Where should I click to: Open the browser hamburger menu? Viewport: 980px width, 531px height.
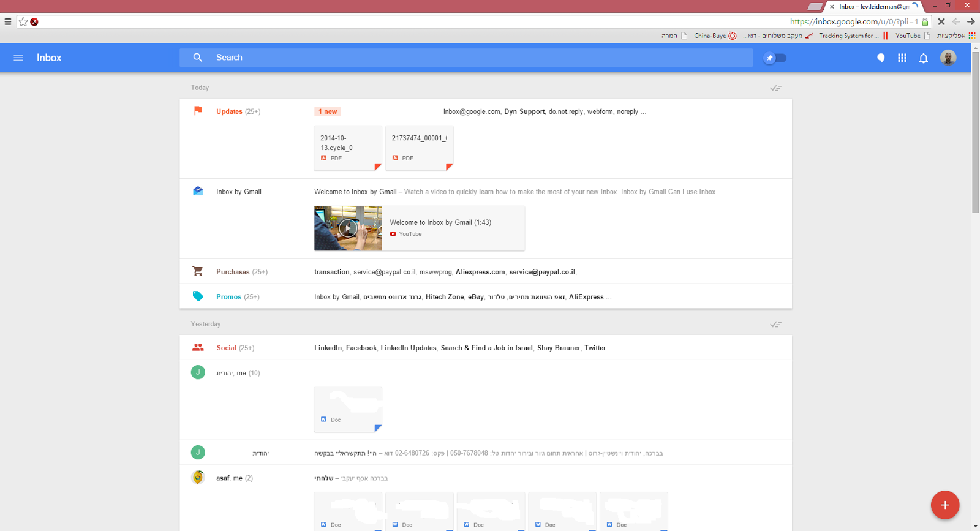(8, 21)
